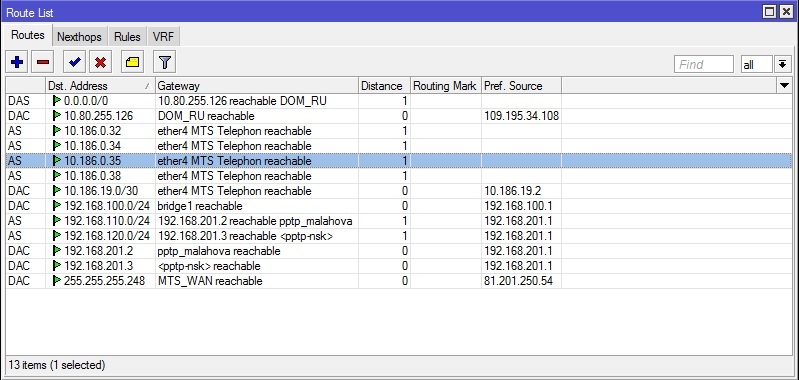799x380 pixels.
Task: Open the Rules tab
Action: coord(127,37)
